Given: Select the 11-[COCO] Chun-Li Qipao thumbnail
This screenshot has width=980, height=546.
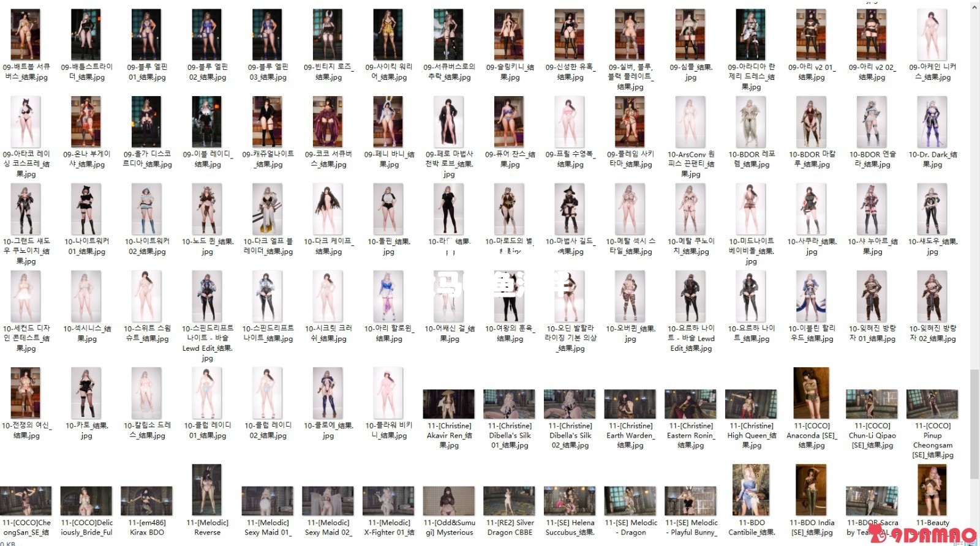Looking at the screenshot, I should coord(872,404).
